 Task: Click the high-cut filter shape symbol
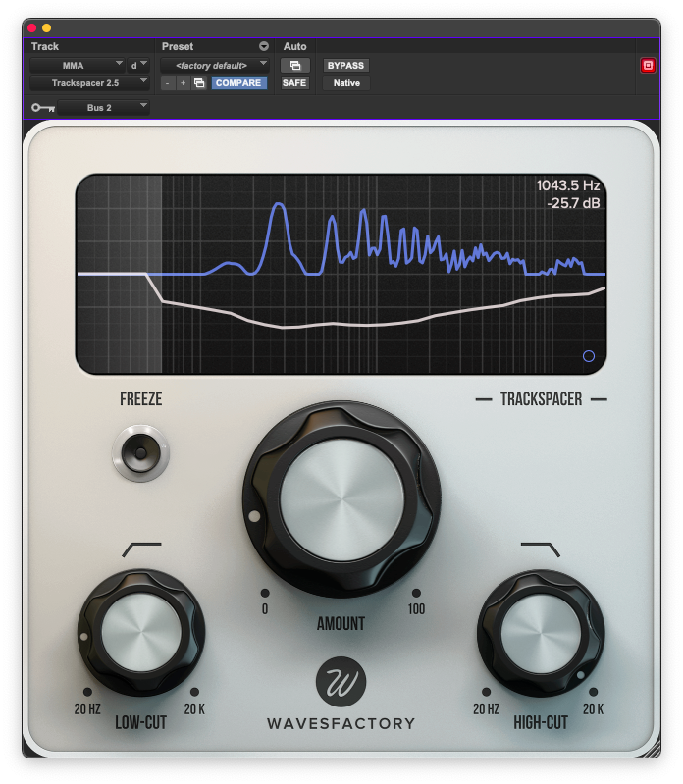coord(541,549)
